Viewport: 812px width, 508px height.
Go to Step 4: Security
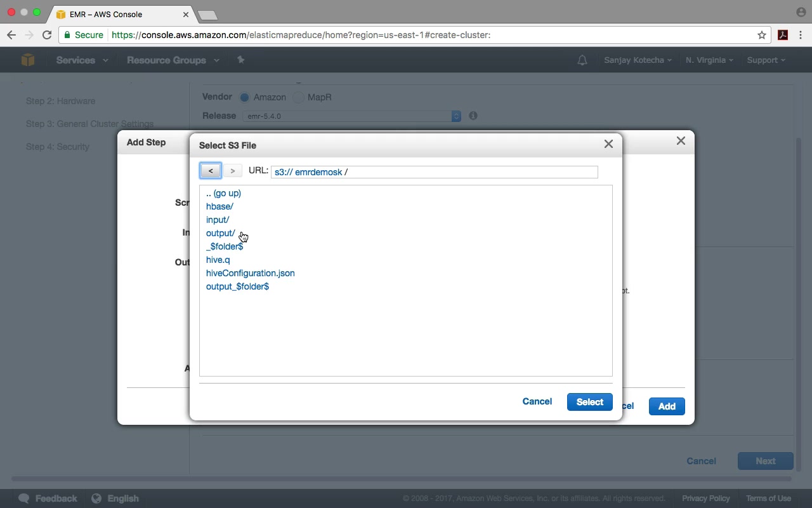57,147
